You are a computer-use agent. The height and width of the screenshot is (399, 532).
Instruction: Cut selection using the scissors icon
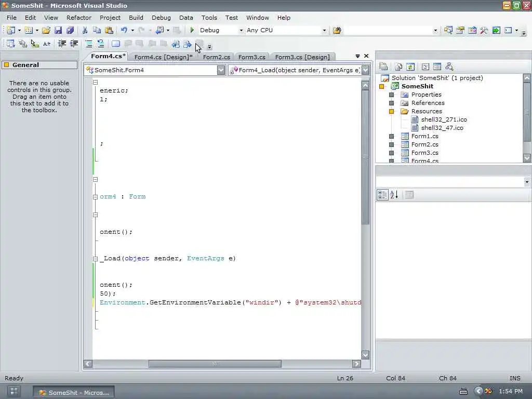[x=85, y=30]
